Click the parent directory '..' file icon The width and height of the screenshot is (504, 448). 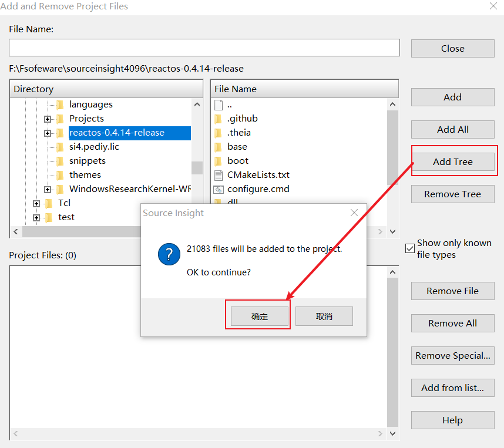[219, 105]
